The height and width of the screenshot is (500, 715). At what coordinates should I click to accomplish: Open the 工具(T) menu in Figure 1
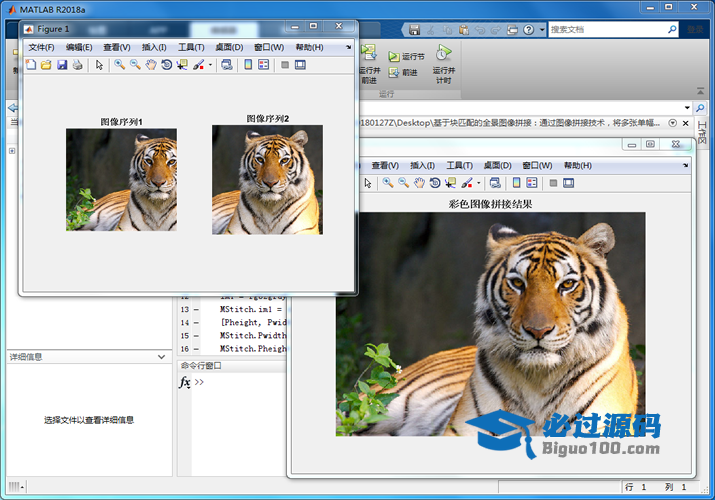click(x=191, y=47)
